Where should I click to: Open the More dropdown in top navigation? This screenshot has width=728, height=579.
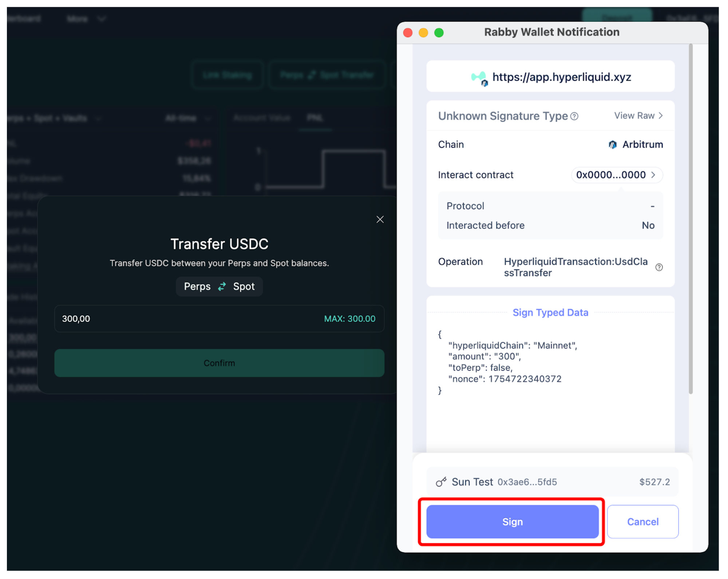[x=86, y=19]
